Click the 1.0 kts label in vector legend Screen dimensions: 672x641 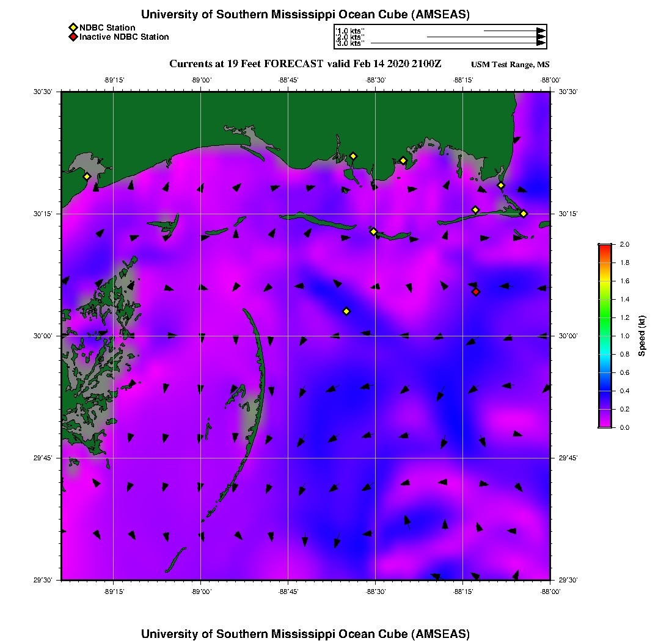pos(350,30)
